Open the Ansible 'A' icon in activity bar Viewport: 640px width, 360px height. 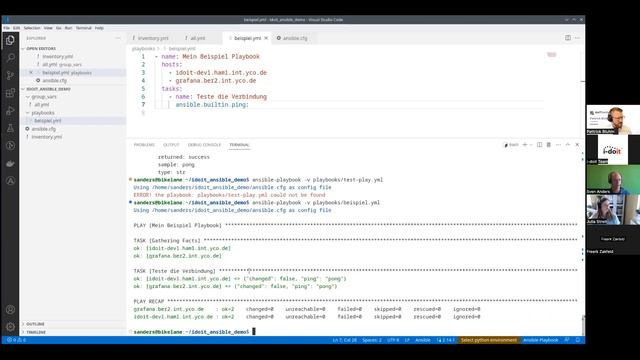(11, 181)
